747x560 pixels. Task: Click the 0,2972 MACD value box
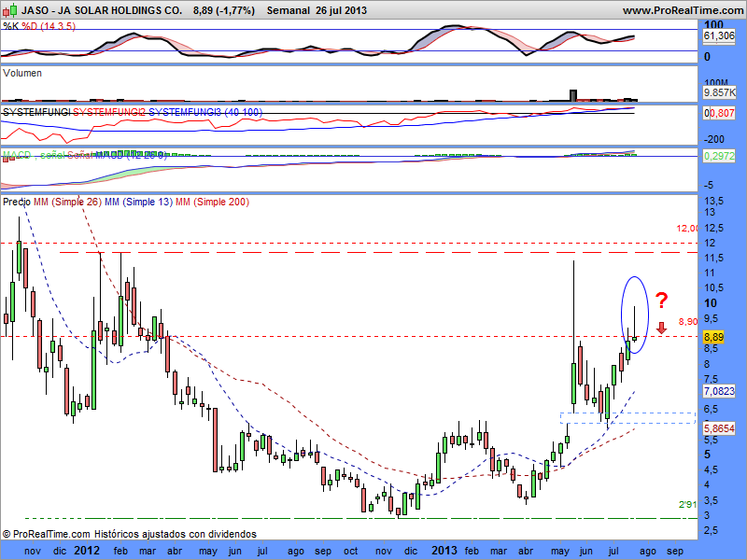click(x=719, y=156)
